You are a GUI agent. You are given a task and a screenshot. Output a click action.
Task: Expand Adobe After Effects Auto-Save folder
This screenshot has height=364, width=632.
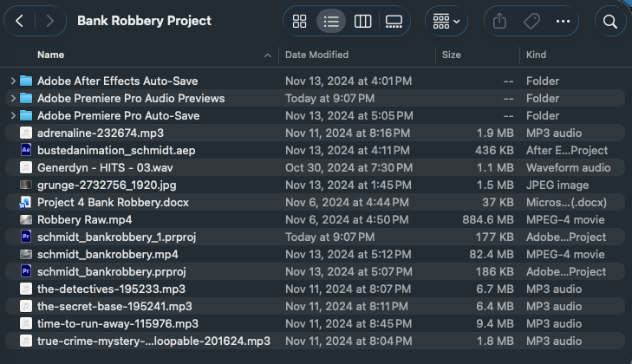pos(13,81)
